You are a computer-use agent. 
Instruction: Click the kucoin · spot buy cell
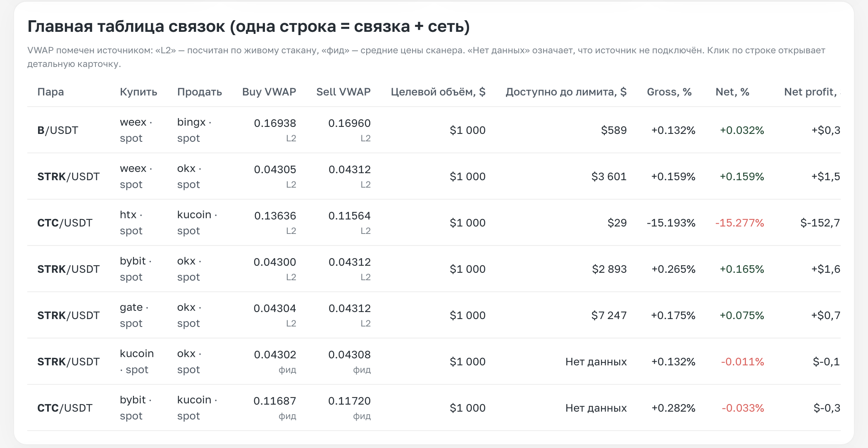137,362
